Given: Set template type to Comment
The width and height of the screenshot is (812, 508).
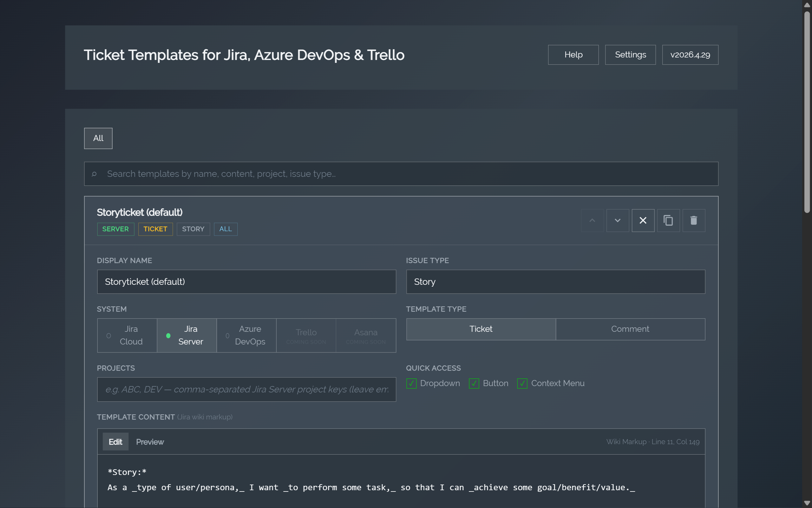Looking at the screenshot, I should [x=630, y=329].
